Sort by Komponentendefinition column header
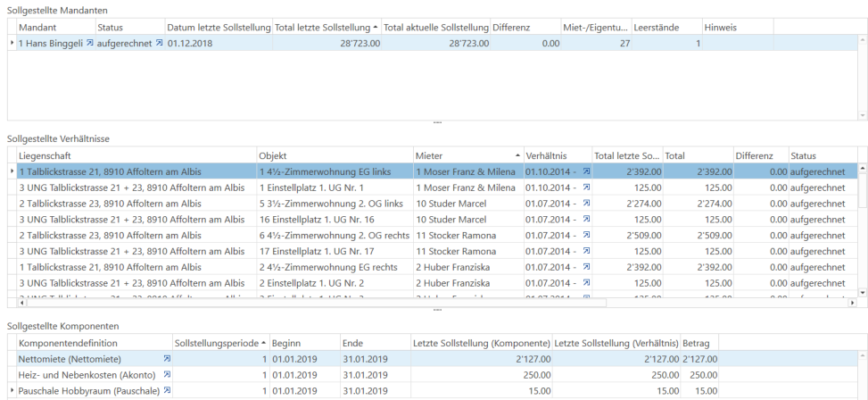The image size is (868, 400). [95, 343]
